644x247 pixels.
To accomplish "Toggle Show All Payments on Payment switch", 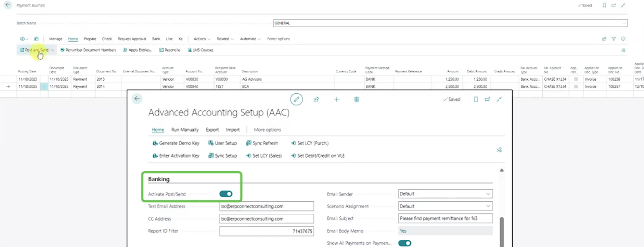I will click(x=405, y=243).
